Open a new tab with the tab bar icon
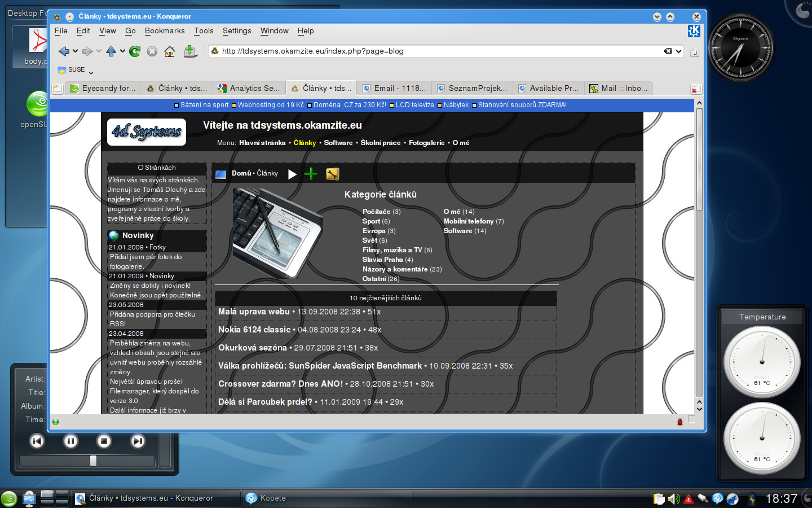Viewport: 812px width, 508px height. click(x=57, y=88)
